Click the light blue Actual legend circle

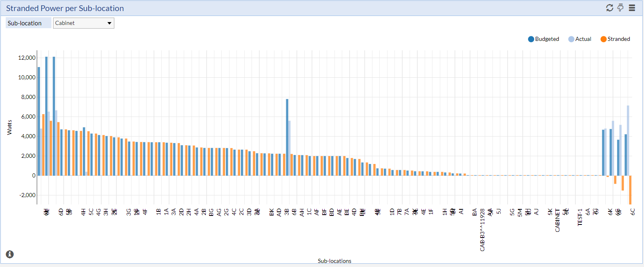[571, 39]
